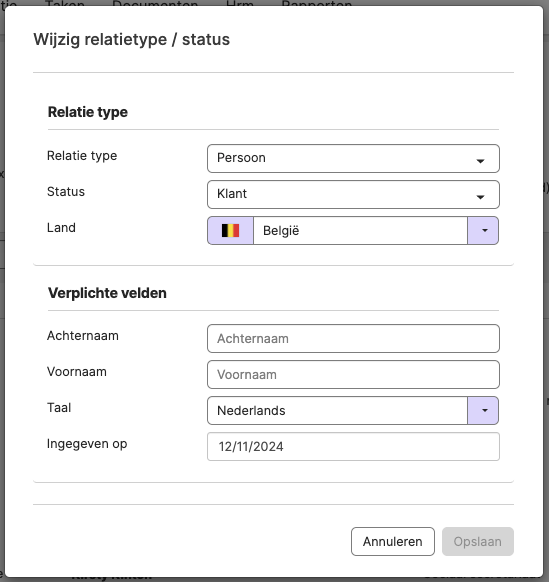Click the 'Wijzig relatietype / status' dialog title
This screenshot has width=549, height=582.
[132, 39]
